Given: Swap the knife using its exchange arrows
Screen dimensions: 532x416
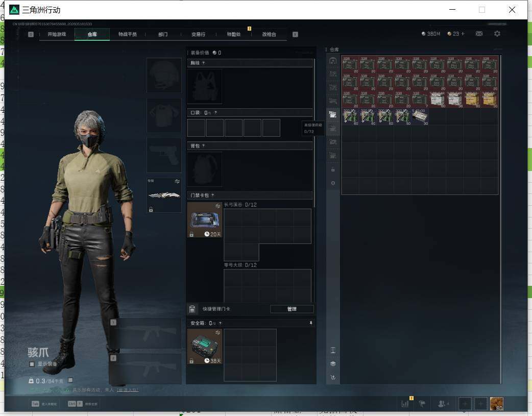Looking at the screenshot, I should pos(177,182).
